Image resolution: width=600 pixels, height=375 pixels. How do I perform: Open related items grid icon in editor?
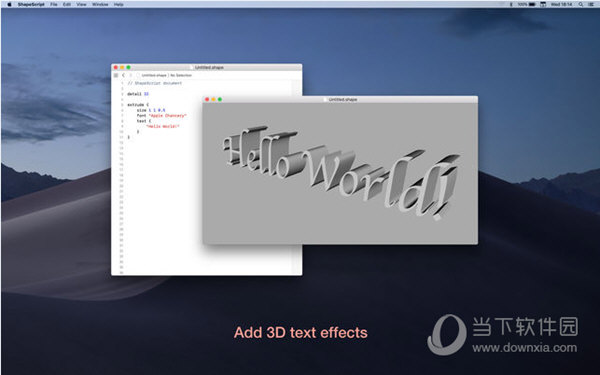pyautogui.click(x=116, y=75)
